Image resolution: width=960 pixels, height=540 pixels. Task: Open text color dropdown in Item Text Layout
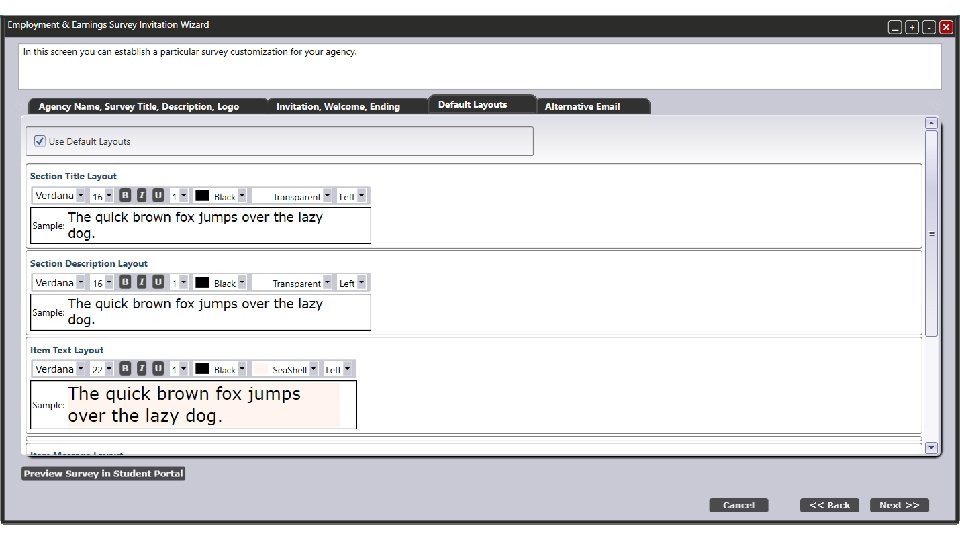[242, 369]
